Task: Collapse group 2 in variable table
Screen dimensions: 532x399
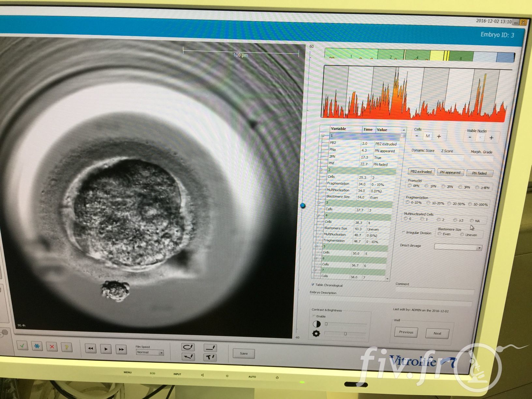Action: 321,170
